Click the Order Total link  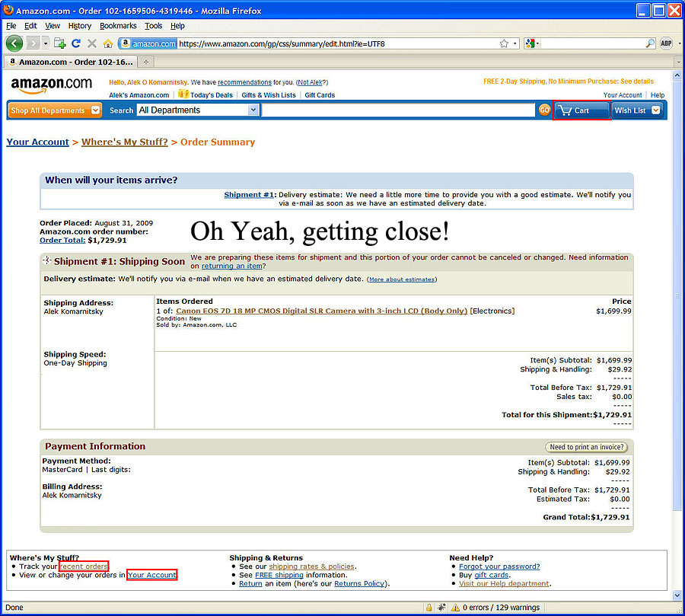pyautogui.click(x=62, y=240)
